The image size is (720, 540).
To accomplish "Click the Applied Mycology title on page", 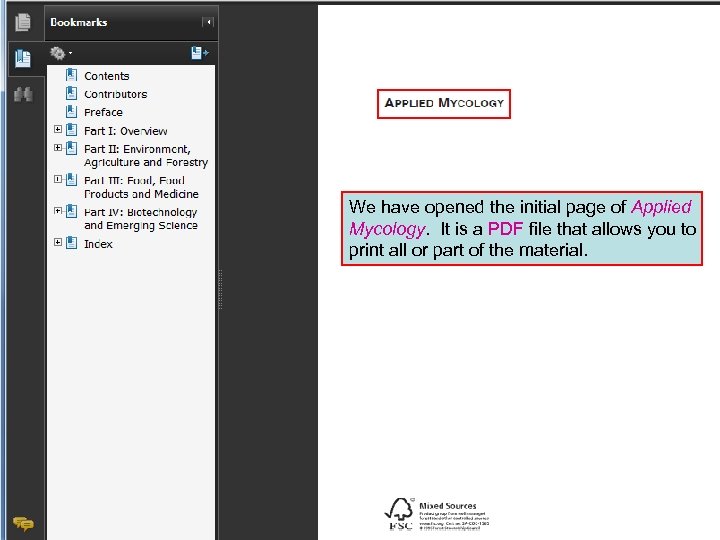I will 444,103.
